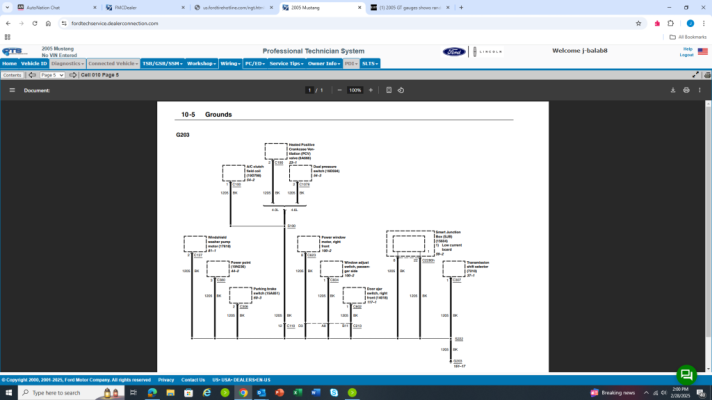Open Skype from taskbar
This screenshot has width=712, height=400.
(334, 392)
